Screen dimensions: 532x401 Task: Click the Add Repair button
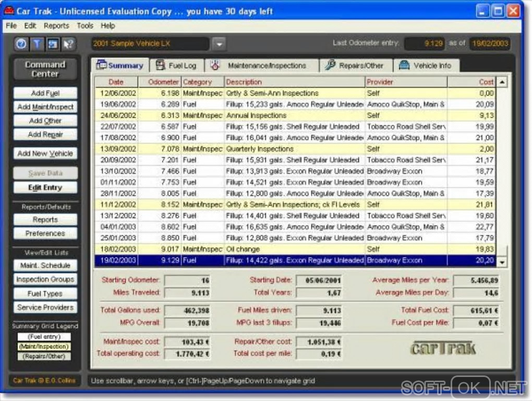(x=45, y=135)
